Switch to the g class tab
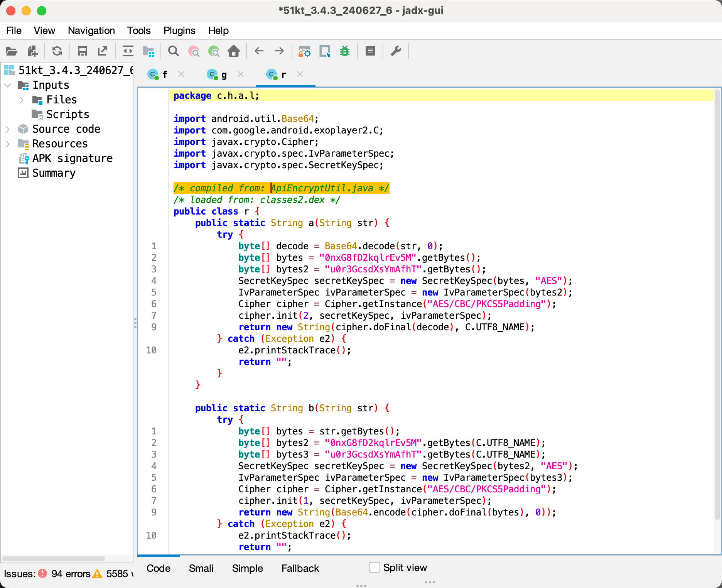722x588 pixels. point(224,75)
